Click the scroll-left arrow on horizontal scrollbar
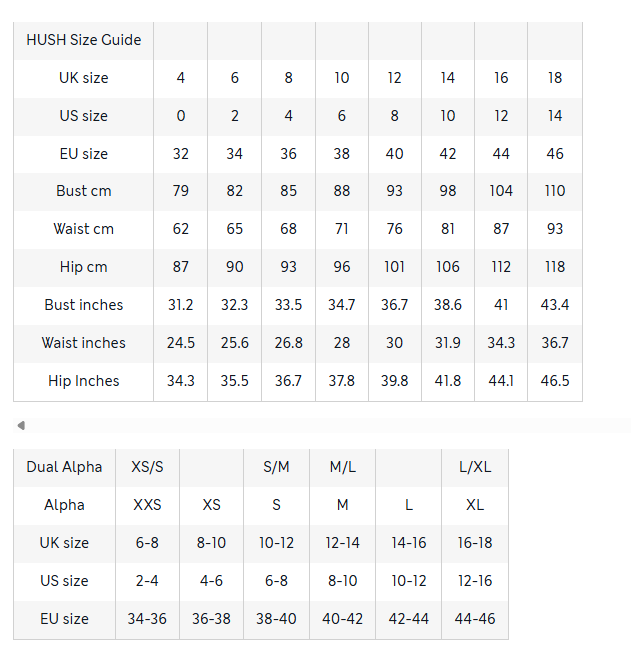This screenshot has height=649, width=631. pos(21,425)
